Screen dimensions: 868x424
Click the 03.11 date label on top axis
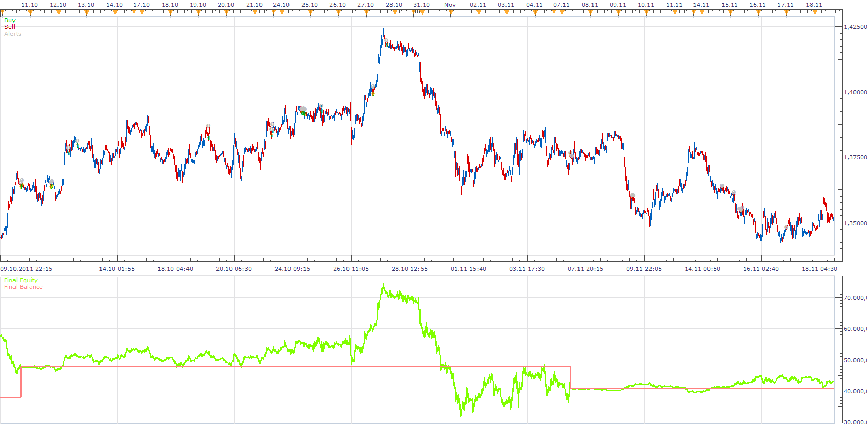506,5
